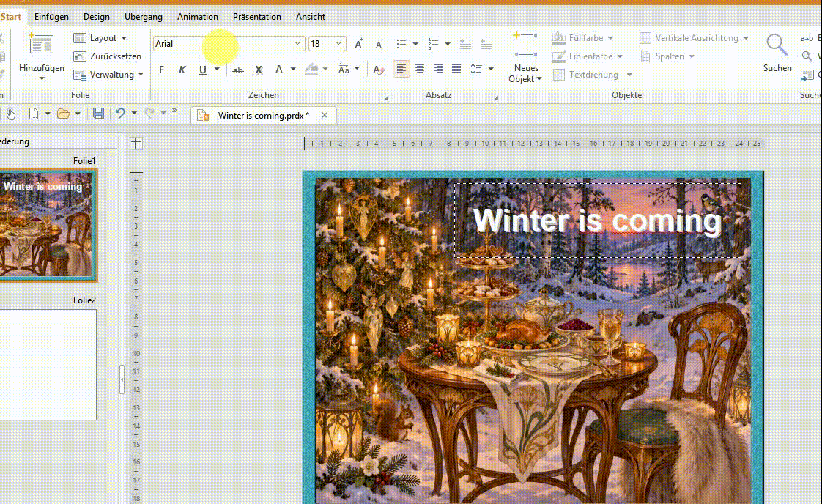
Task: Click the increase font size icon
Action: click(x=358, y=44)
